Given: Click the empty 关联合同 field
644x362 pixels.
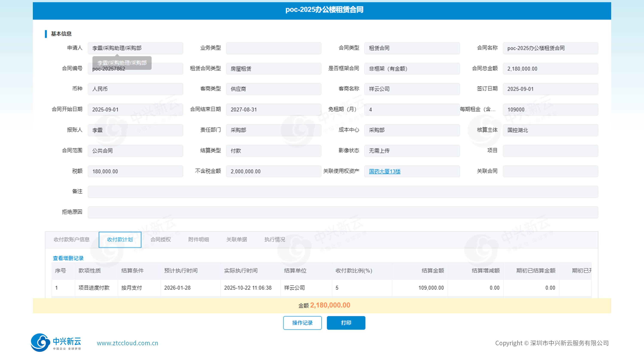Looking at the screenshot, I should (x=550, y=171).
